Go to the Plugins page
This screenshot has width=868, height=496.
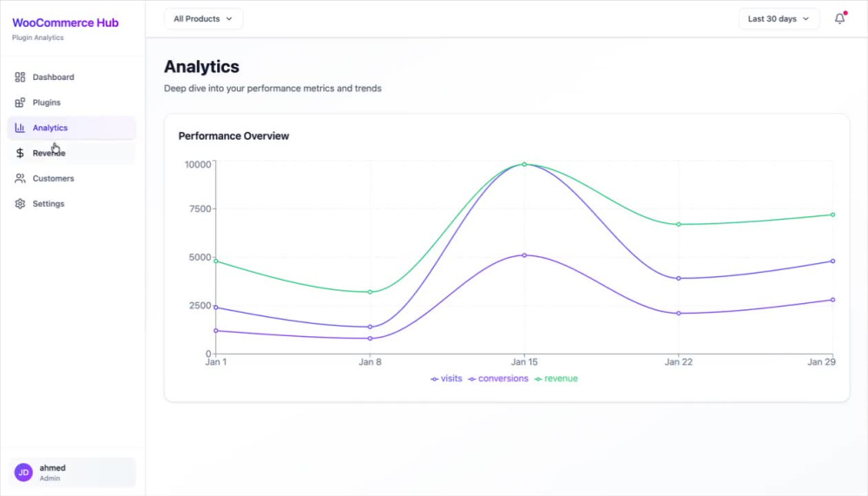pos(71,103)
